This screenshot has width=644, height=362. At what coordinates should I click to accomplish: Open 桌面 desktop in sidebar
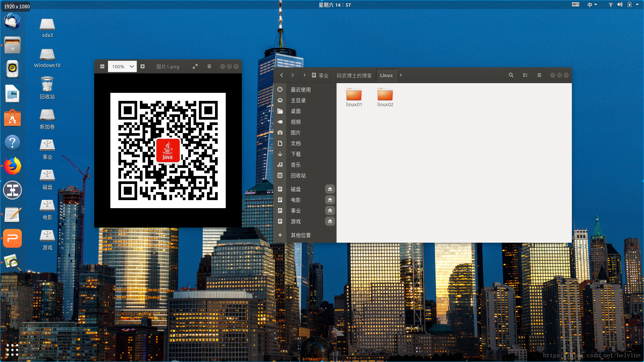305,111
